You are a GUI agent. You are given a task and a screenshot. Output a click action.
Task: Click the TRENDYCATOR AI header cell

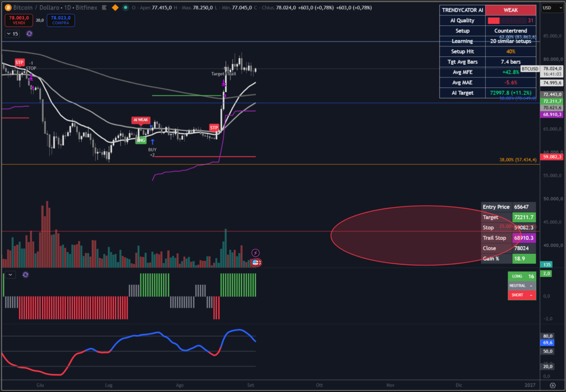(x=463, y=10)
